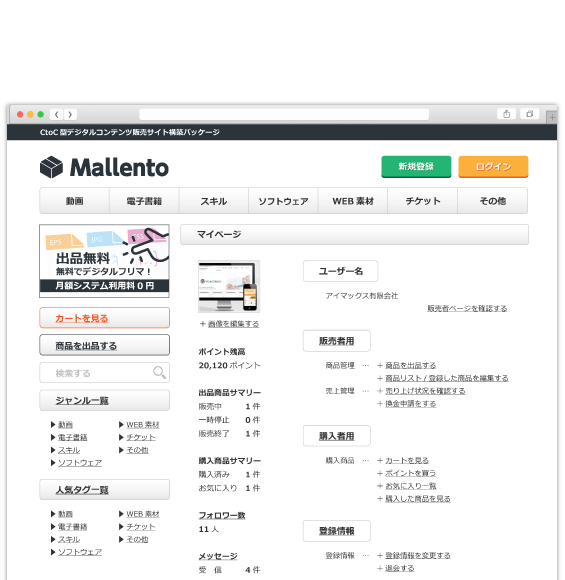Viewport: 565px width, 580px height.
Task: Open WEB素材 in the popular tags list
Action: tap(143, 514)
